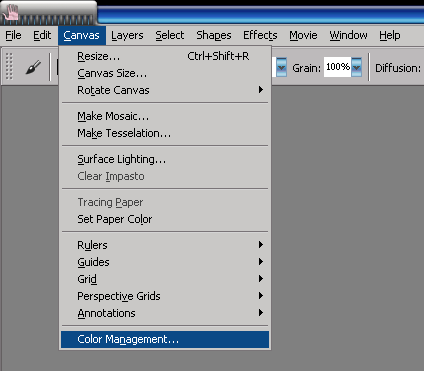Open the Grain percentage dropdown arrow
This screenshot has height=371, width=424.
click(x=356, y=67)
